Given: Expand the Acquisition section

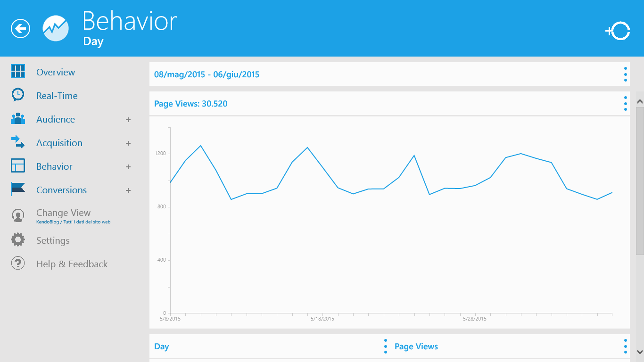Looking at the screenshot, I should click(128, 143).
